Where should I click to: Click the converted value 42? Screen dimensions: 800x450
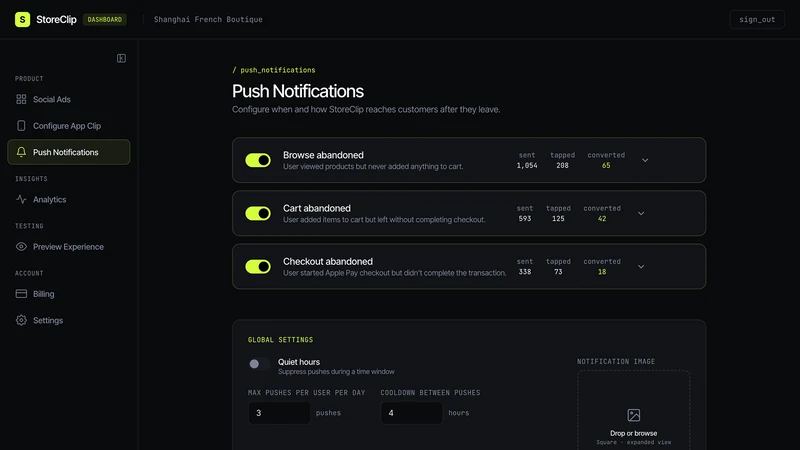click(x=602, y=218)
